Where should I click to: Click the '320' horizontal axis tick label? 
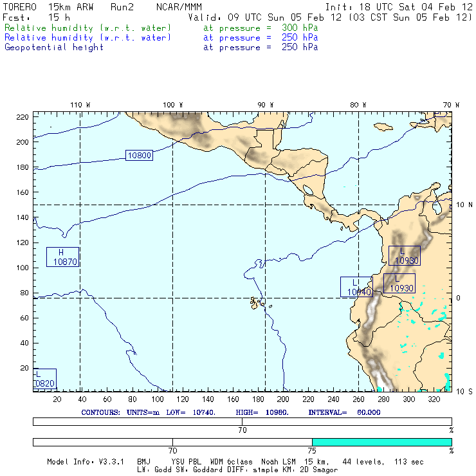coord(434,399)
